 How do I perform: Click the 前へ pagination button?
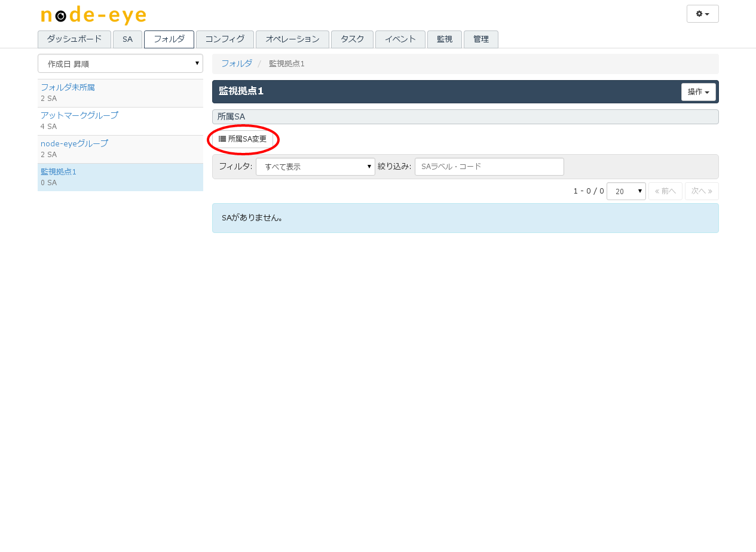click(x=665, y=191)
